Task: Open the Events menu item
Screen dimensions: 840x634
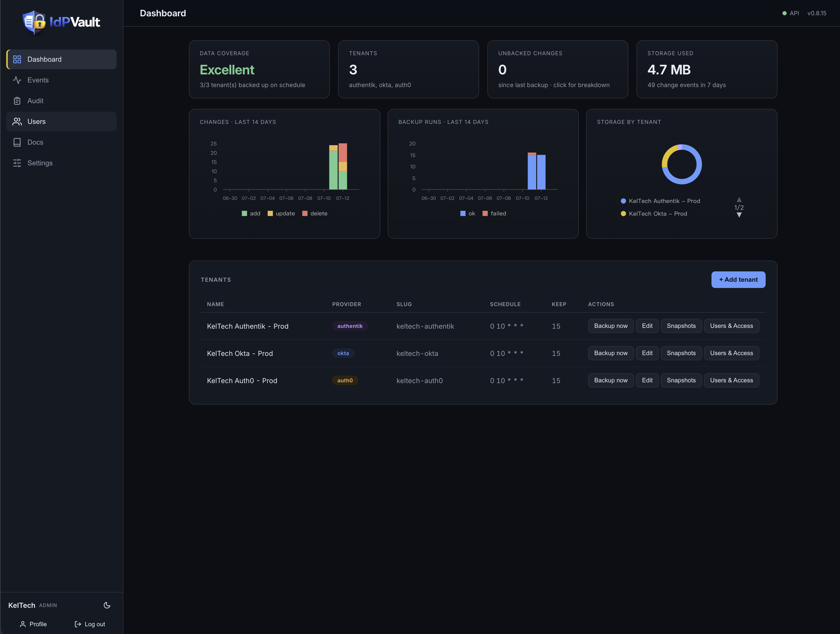Action: pyautogui.click(x=61, y=80)
